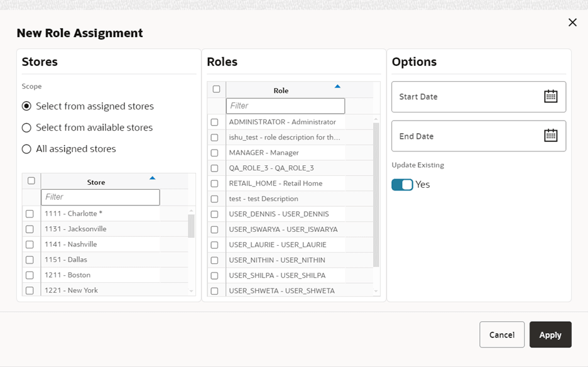The width and height of the screenshot is (588, 367).
Task: Check the MANAGER - Manager role
Action: [215, 153]
